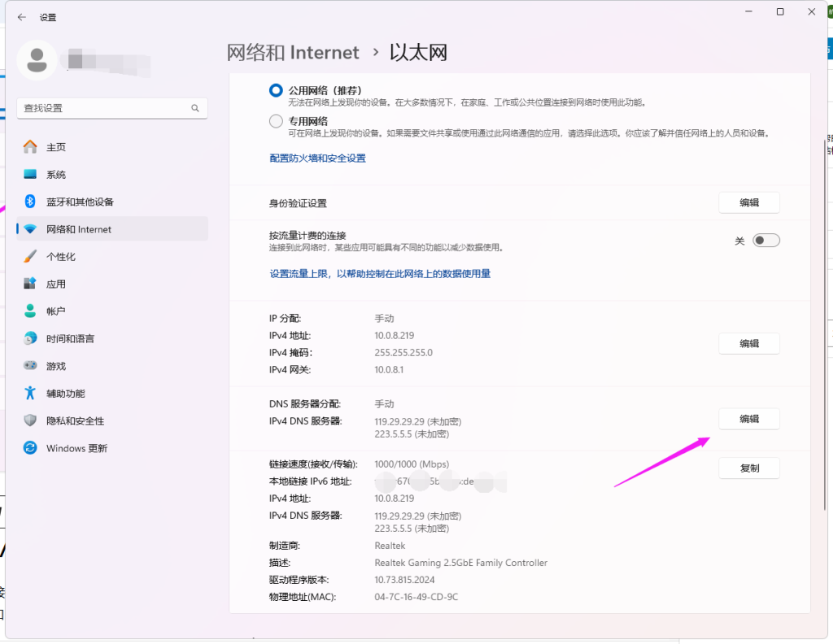This screenshot has width=833, height=644.
Task: Click the Personalization (个性化) paintbrush icon
Action: tap(30, 257)
